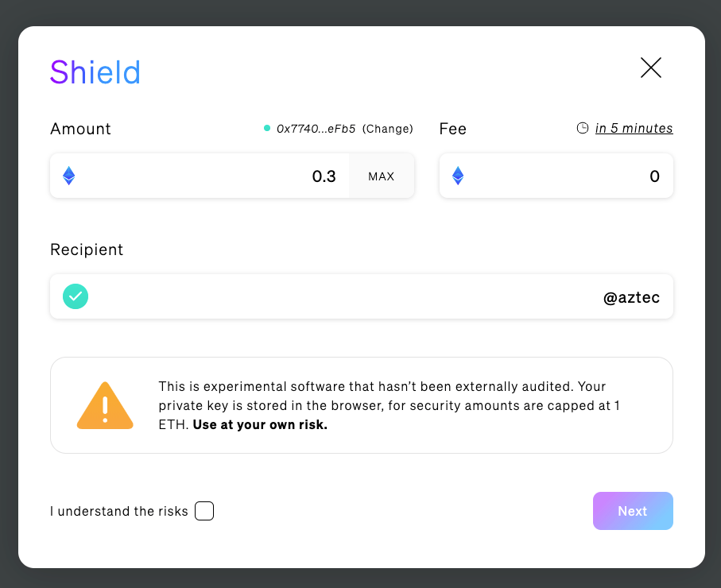The width and height of the screenshot is (721, 588).
Task: Click the orange warning triangle icon
Action: point(105,406)
